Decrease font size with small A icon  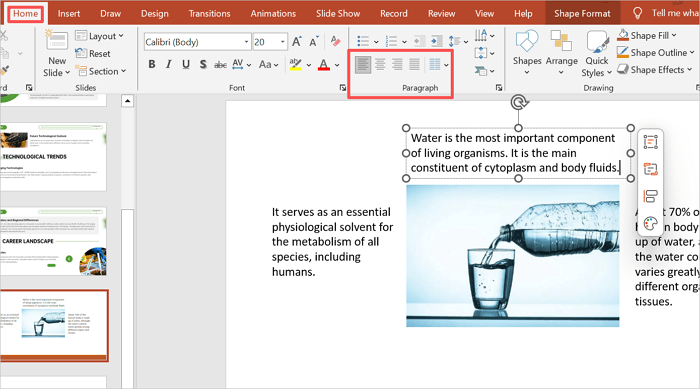[314, 42]
